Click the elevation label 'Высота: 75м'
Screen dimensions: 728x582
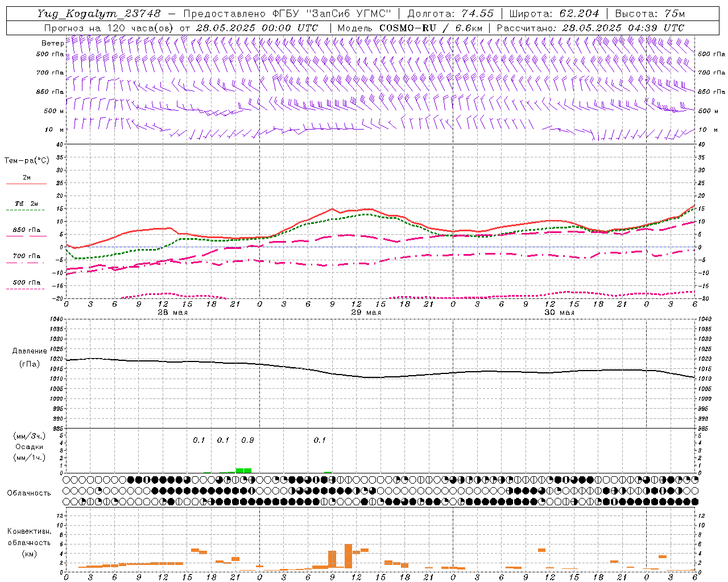pyautogui.click(x=650, y=14)
